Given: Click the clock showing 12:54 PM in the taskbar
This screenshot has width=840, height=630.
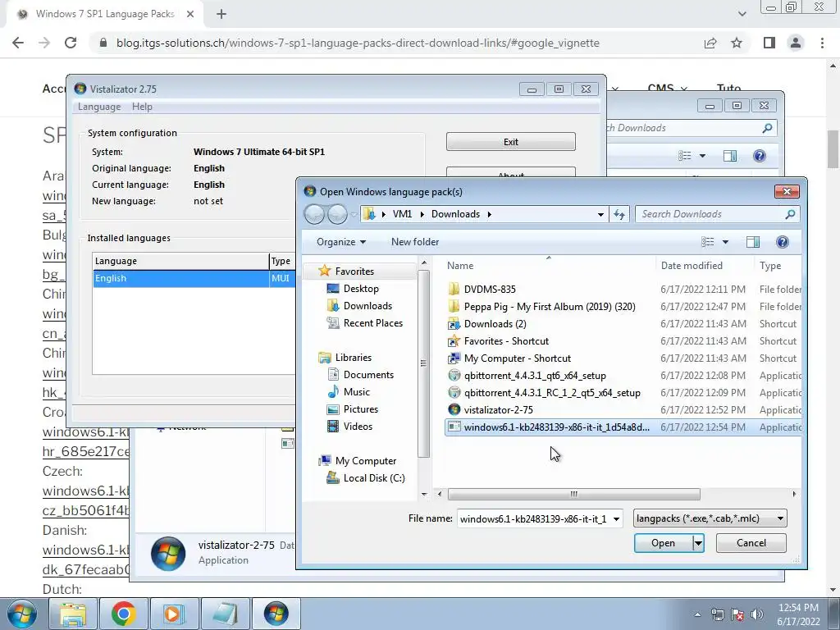Looking at the screenshot, I should click(798, 608).
